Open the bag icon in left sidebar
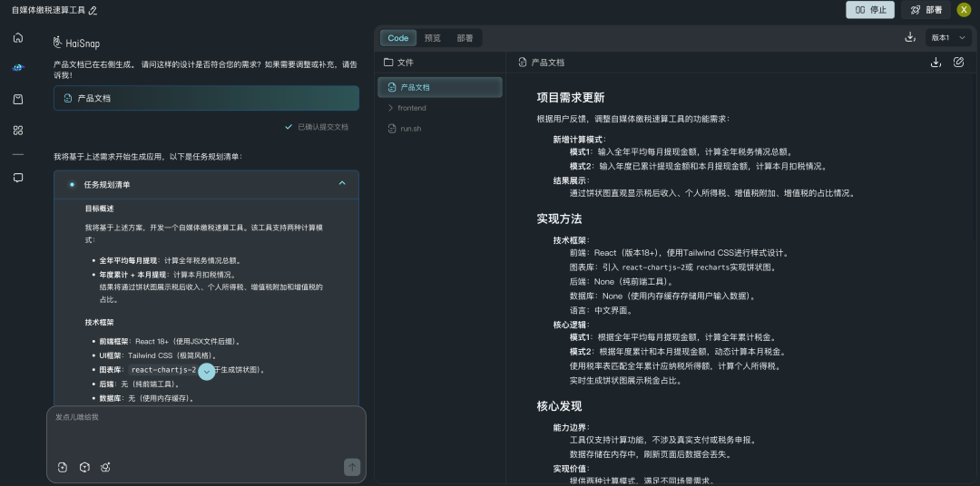This screenshot has width=980, height=486. (x=18, y=100)
